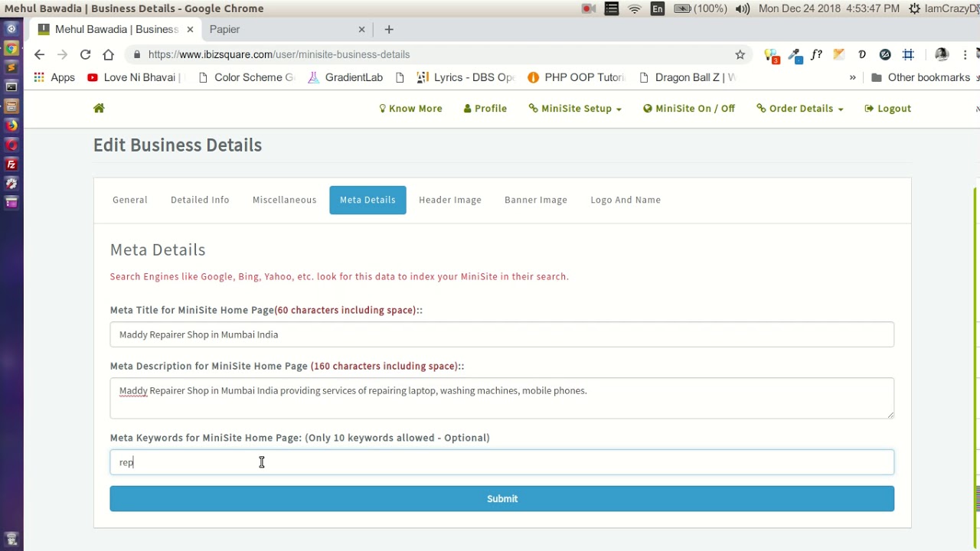Open the f? font identifier extension

tap(816, 54)
